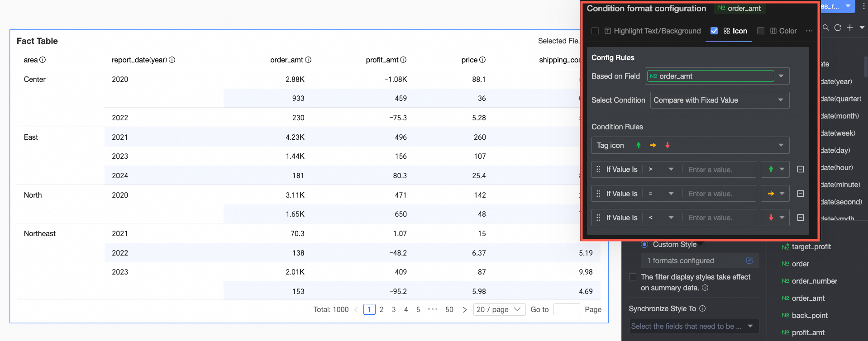
Task: Open Synchronize Style To field selector
Action: (x=694, y=326)
